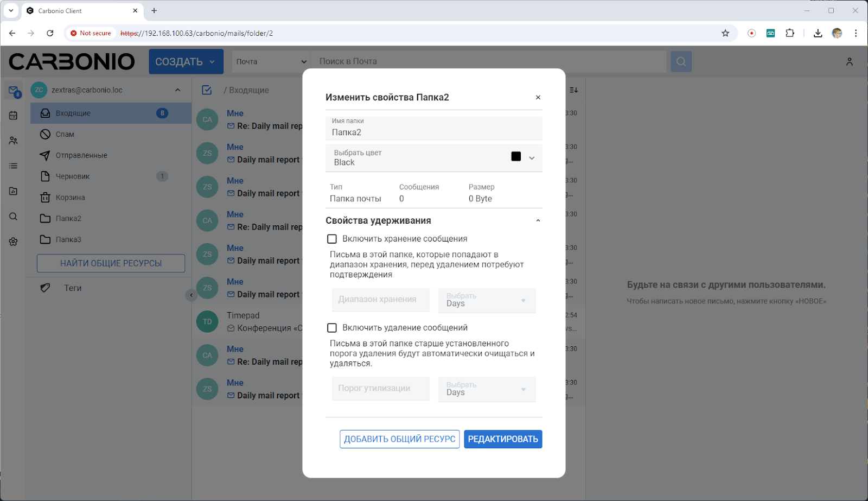This screenshot has width=868, height=501.
Task: Open the Calendar icon in sidebar
Action: coord(14,116)
